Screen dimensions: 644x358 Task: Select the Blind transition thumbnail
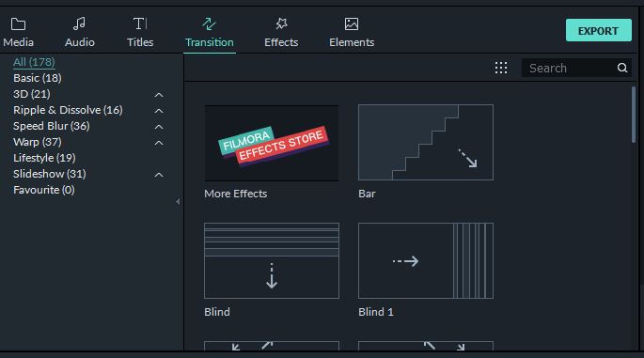[272, 260]
